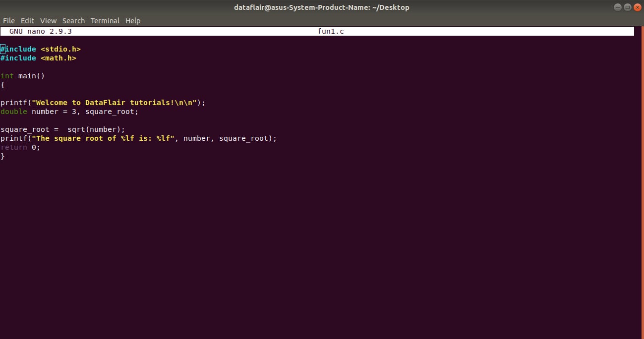Click the int main() declaration line
644x339 pixels.
click(22, 75)
